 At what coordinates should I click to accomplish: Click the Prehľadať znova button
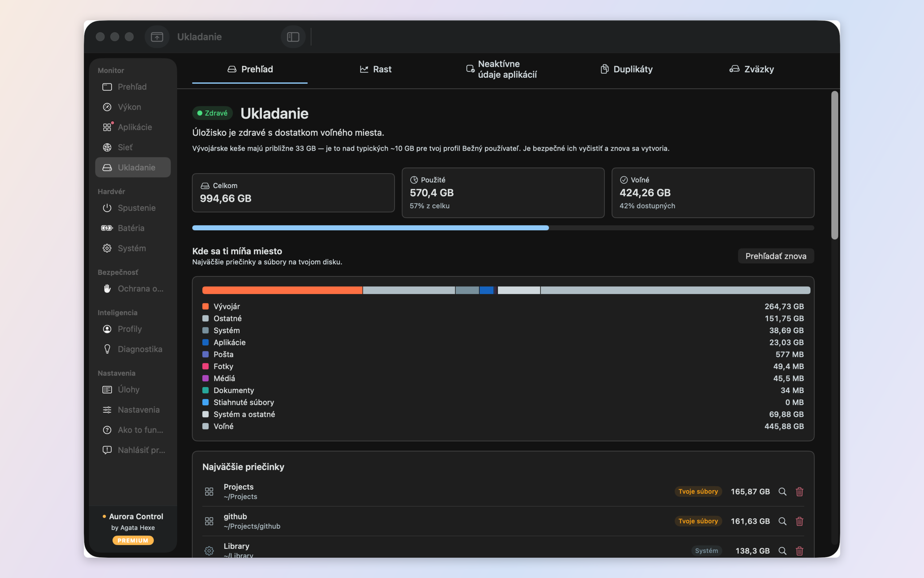coord(776,256)
